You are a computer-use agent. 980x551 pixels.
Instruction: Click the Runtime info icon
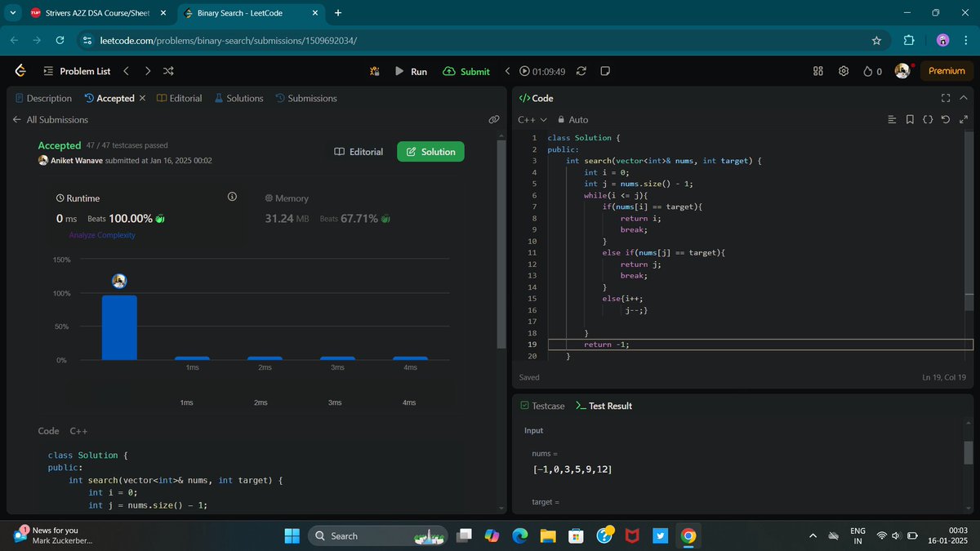click(232, 198)
